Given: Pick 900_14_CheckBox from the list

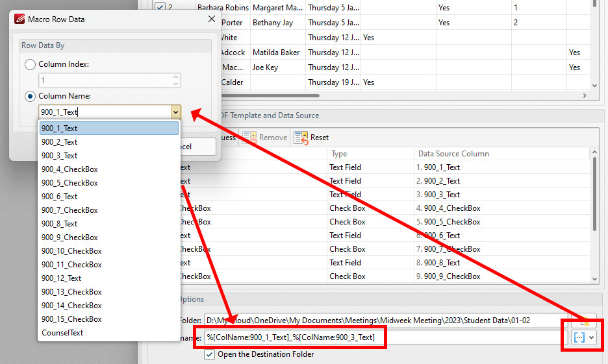Looking at the screenshot, I should click(109, 306).
